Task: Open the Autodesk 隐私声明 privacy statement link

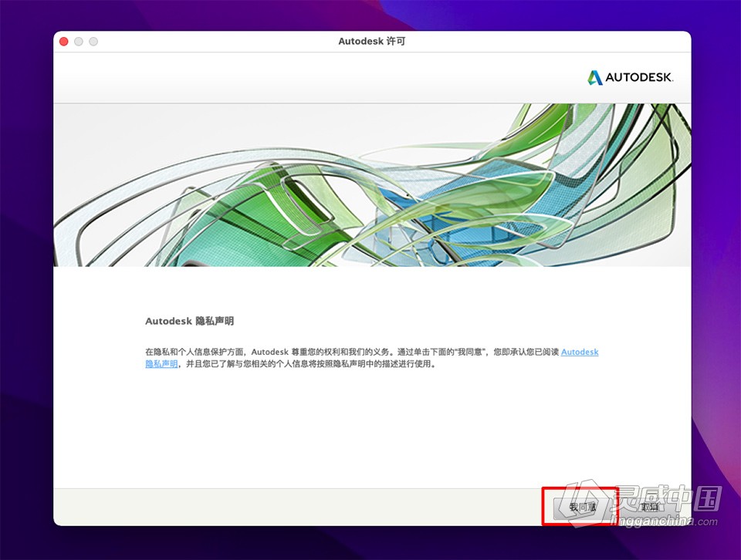Action: tap(580, 352)
